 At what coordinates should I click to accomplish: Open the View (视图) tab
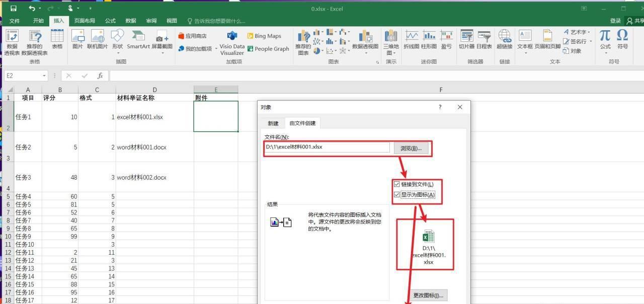pos(172,21)
